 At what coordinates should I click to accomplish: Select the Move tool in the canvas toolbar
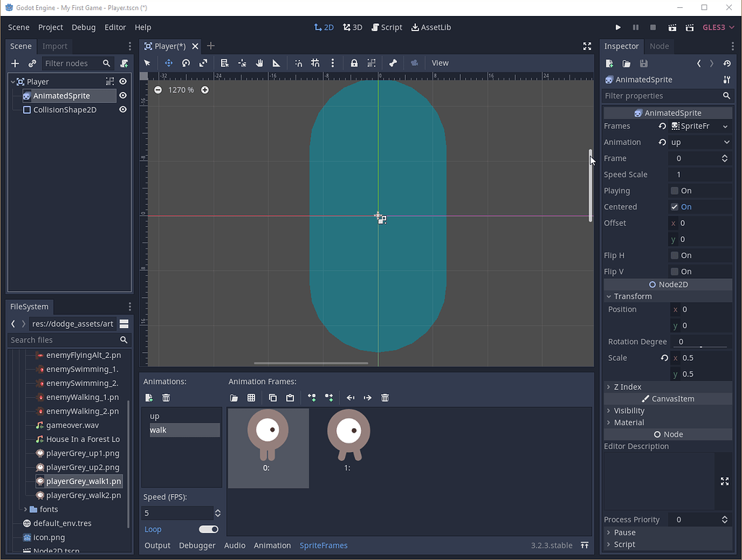pyautogui.click(x=168, y=63)
